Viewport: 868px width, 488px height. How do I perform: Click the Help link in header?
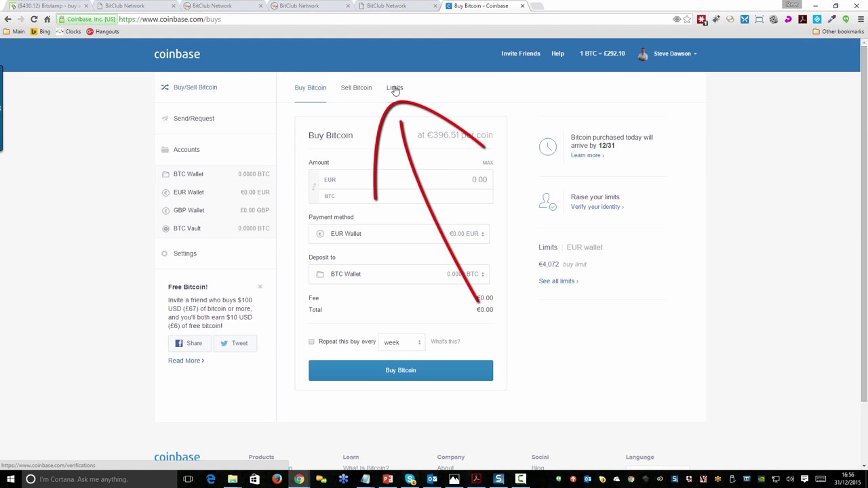pyautogui.click(x=557, y=54)
